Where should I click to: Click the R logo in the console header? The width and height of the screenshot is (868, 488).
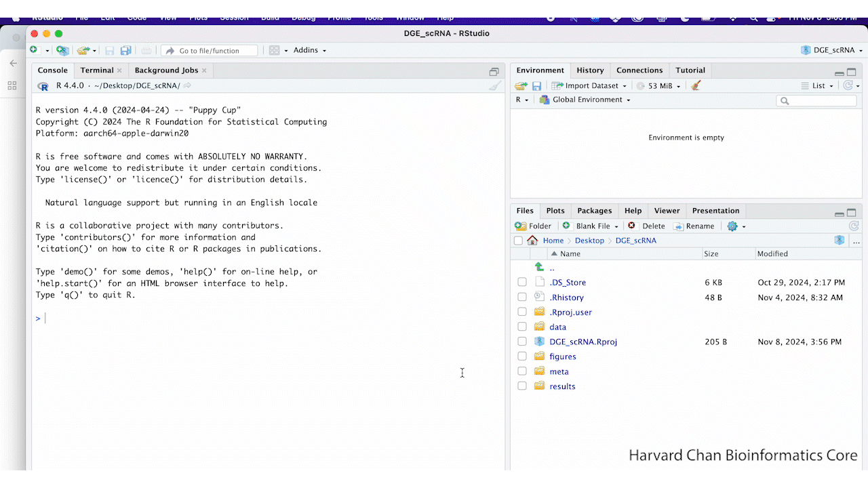click(x=43, y=86)
